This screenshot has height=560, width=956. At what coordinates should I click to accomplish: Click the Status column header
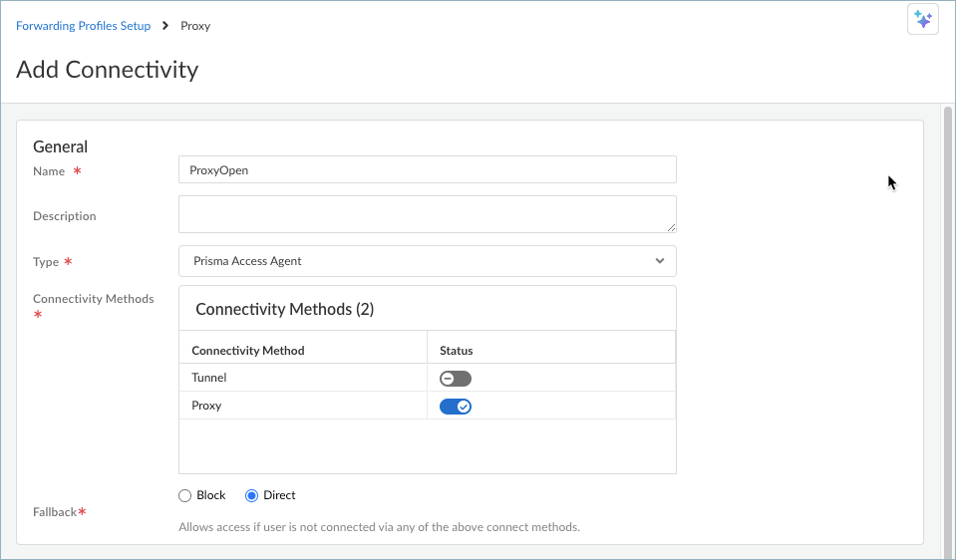(457, 351)
